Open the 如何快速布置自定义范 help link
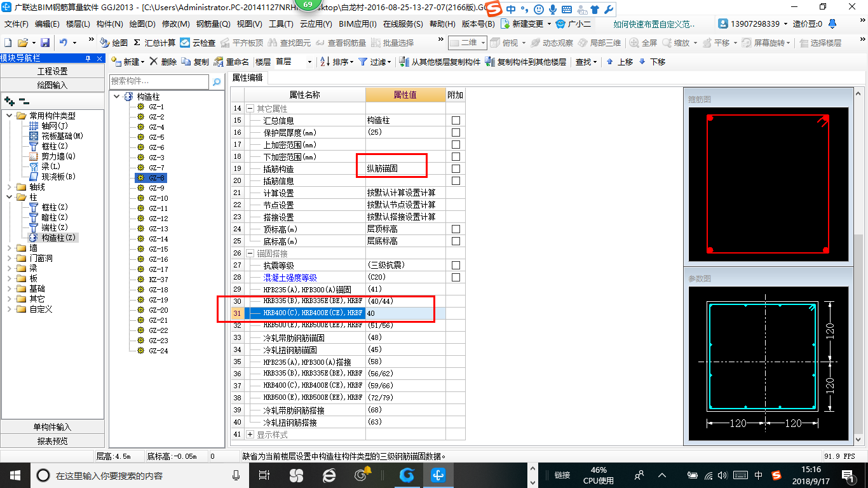Screen dimensions: 868x488 [x=654, y=24]
